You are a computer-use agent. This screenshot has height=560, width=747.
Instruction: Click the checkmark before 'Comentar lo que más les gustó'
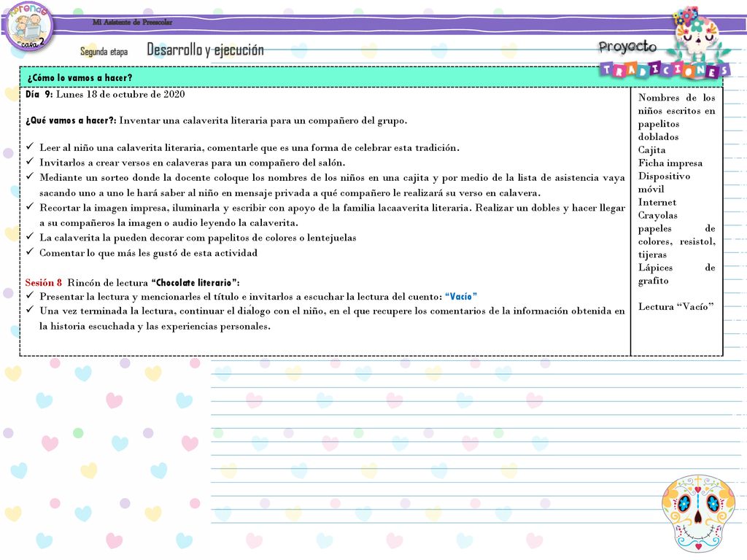tap(30, 252)
